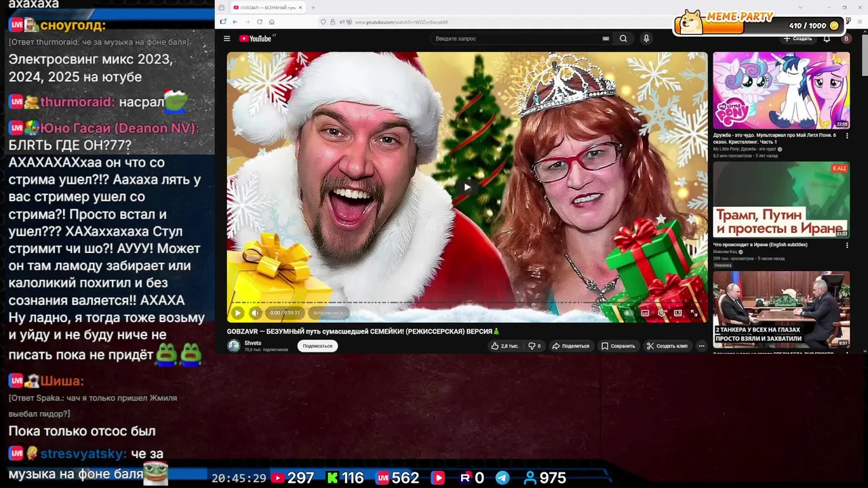The image size is (868, 488).
Task: Click the Дружба - это чудо video title
Action: pyautogui.click(x=774, y=138)
